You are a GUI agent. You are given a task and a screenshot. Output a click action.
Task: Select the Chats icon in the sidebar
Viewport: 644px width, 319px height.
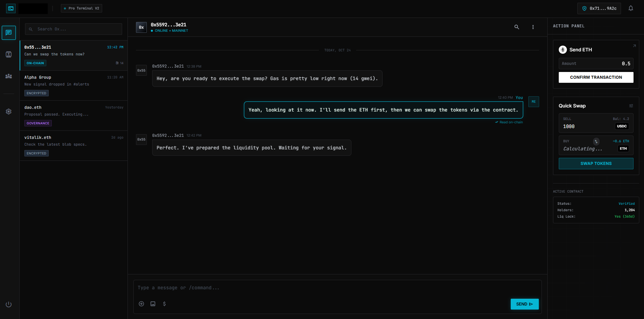[9, 32]
